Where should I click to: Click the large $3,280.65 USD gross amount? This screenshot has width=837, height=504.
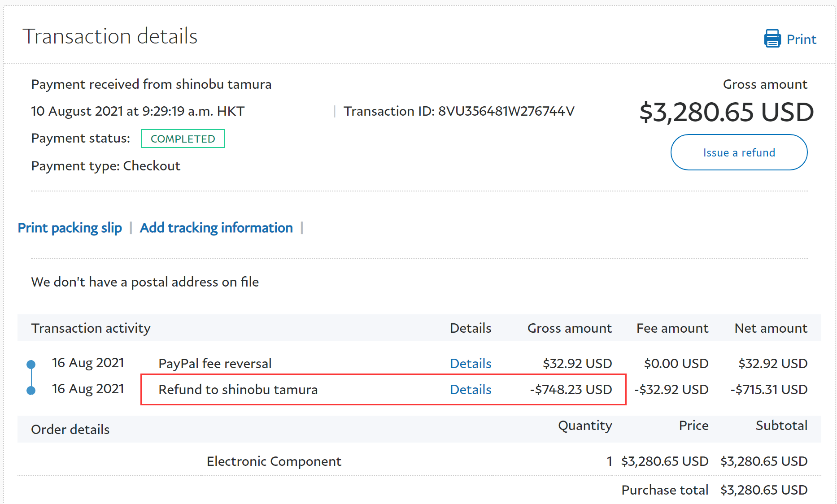click(x=726, y=112)
